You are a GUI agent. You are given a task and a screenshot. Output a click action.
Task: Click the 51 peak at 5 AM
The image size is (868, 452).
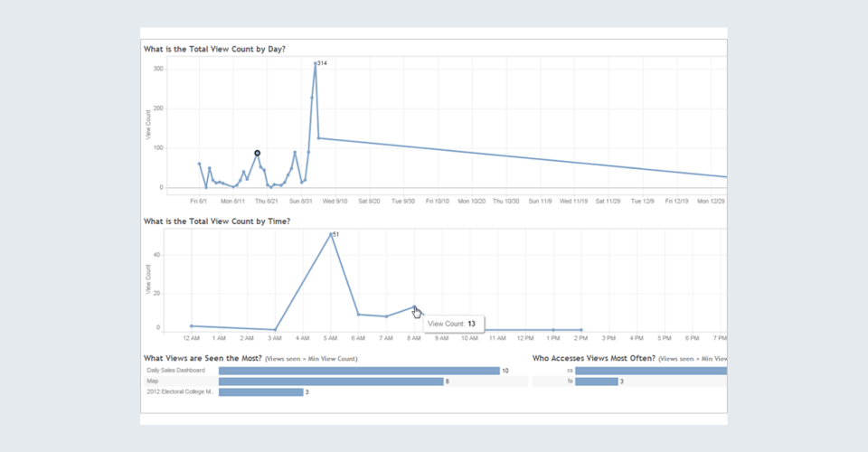click(x=331, y=234)
